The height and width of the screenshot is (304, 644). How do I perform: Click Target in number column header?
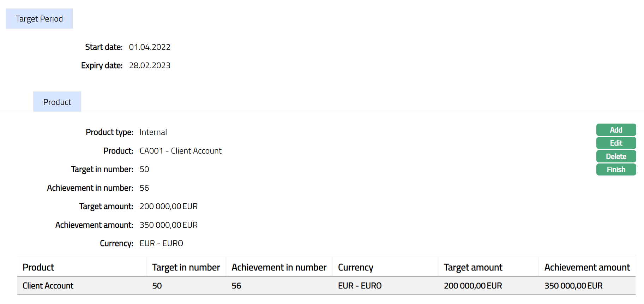(x=186, y=267)
